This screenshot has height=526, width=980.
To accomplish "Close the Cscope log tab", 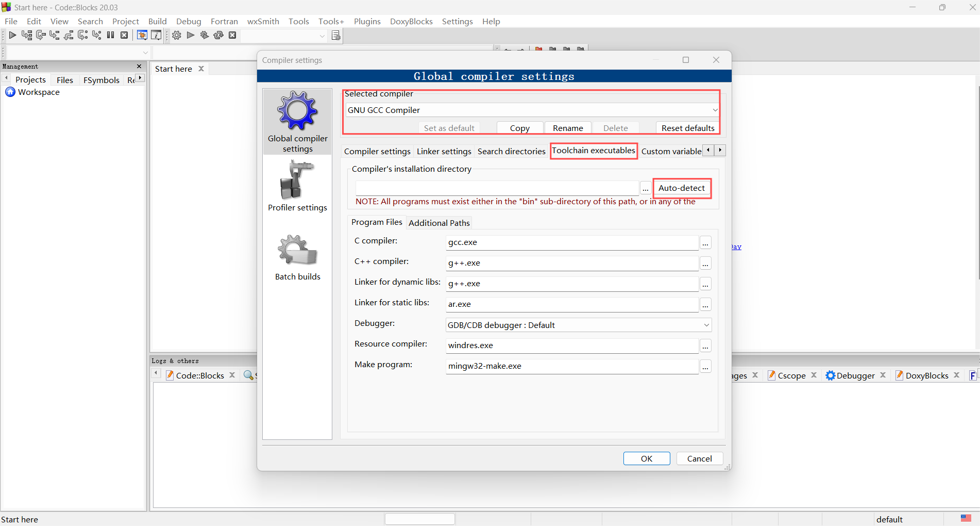I will point(814,375).
